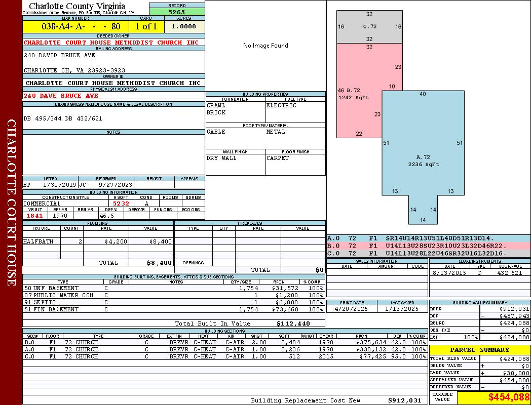The width and height of the screenshot is (532, 405).
Task: Click mailing city line CHARLOTTE CH, VA 23923-3923
Action: 74,70
